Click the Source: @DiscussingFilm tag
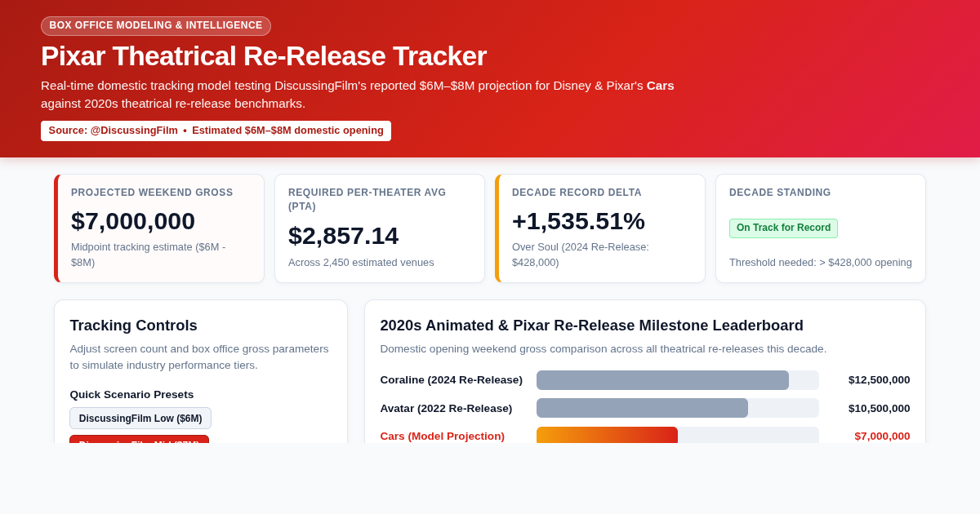 pyautogui.click(x=216, y=131)
